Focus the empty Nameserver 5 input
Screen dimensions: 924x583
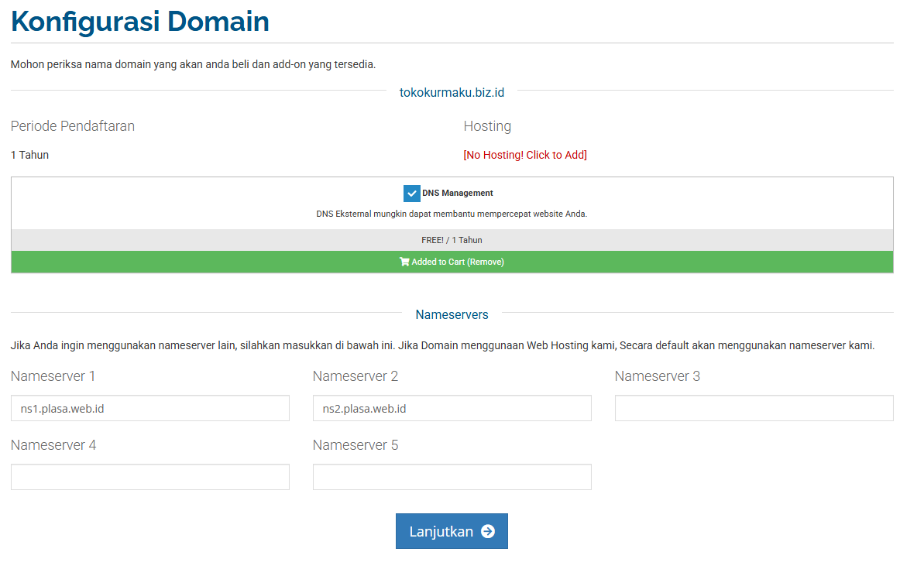coord(452,477)
